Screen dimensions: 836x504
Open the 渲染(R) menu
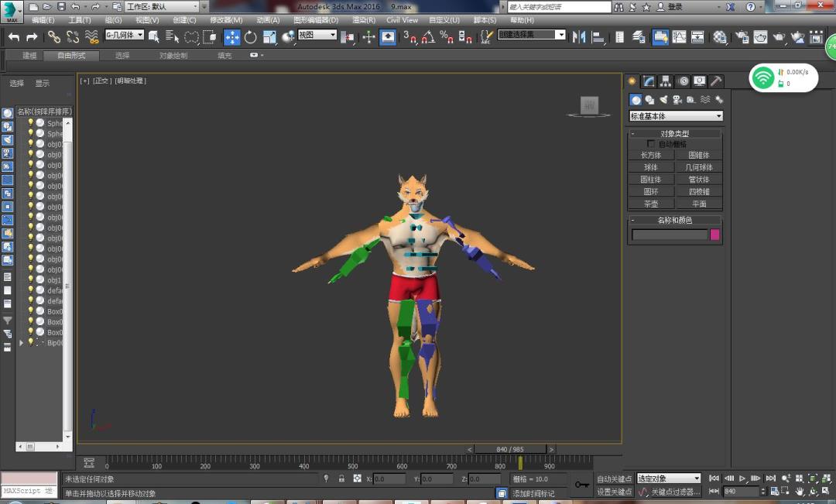[363, 20]
